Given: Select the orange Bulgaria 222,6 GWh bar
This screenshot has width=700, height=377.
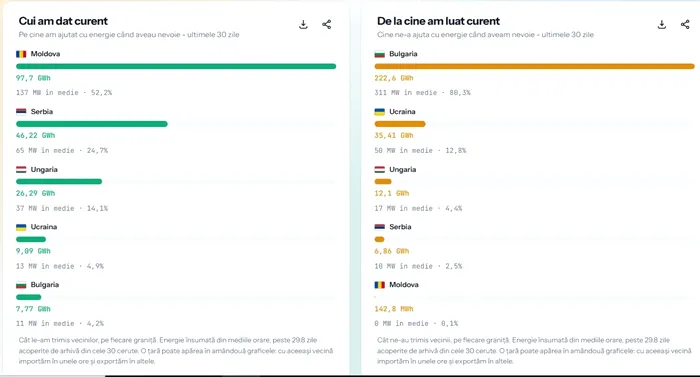Looking at the screenshot, I should [534, 66].
